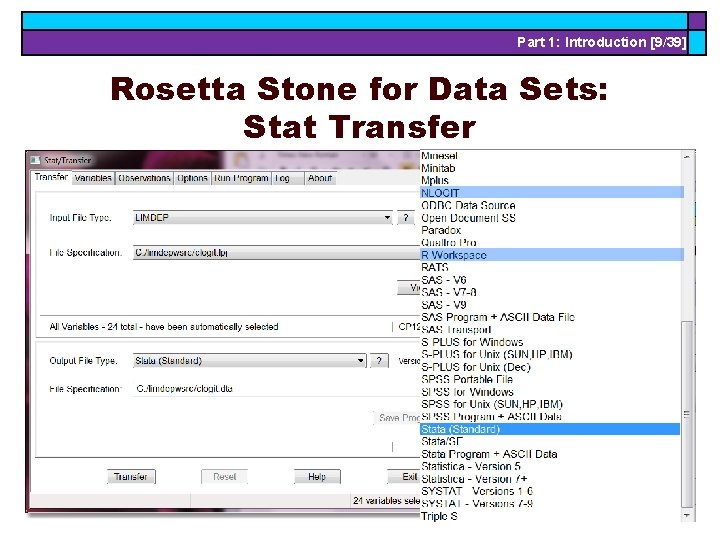Select Statistica - Version 7+
This screenshot has height=540, width=720.
click(x=551, y=479)
